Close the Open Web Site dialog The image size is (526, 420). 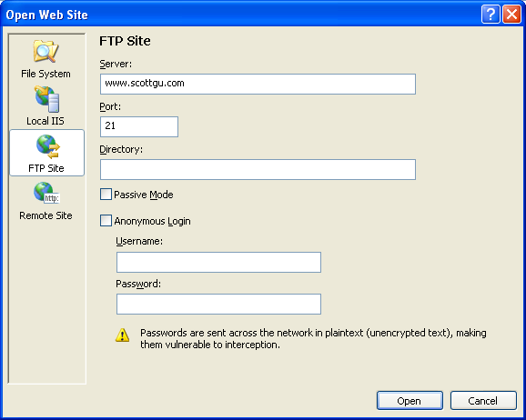[x=511, y=15]
